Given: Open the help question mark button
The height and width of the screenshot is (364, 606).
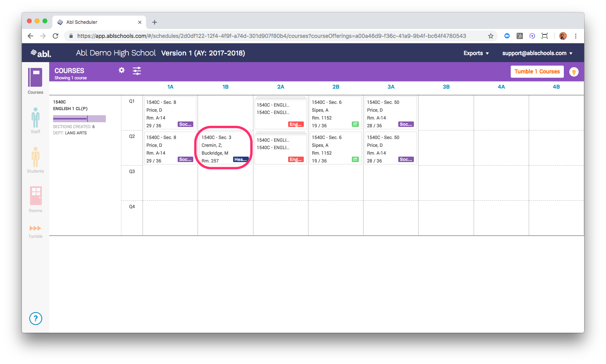Looking at the screenshot, I should pyautogui.click(x=36, y=318).
